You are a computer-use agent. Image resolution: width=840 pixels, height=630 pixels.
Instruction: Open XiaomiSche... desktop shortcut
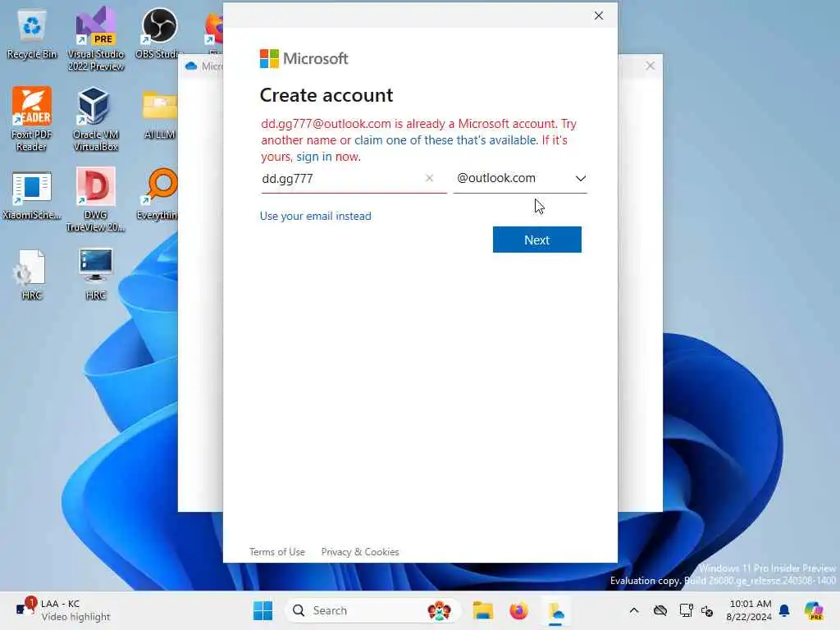(32, 195)
